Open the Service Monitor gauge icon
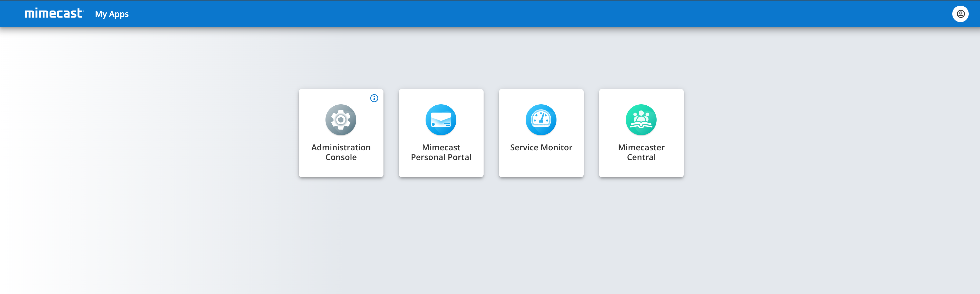This screenshot has height=294, width=980. pos(541,120)
